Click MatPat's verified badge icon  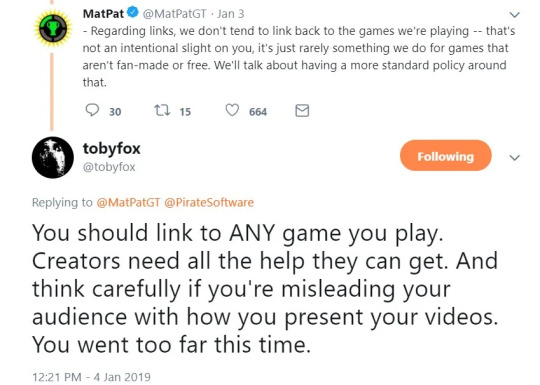[x=133, y=13]
